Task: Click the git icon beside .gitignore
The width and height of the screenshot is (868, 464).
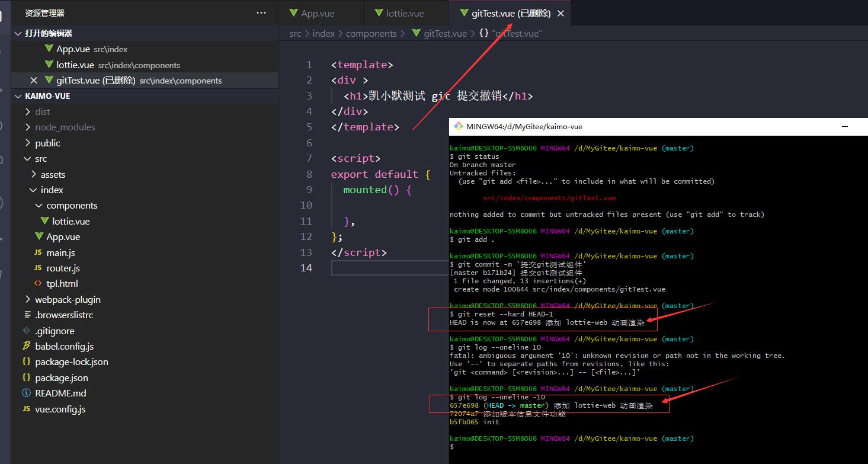Action: coord(26,331)
